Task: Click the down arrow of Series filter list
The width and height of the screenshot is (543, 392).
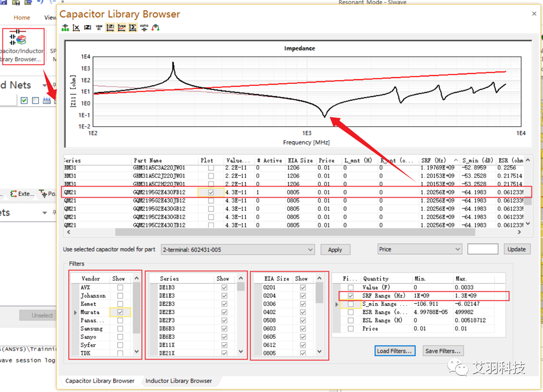Action: 241,351
